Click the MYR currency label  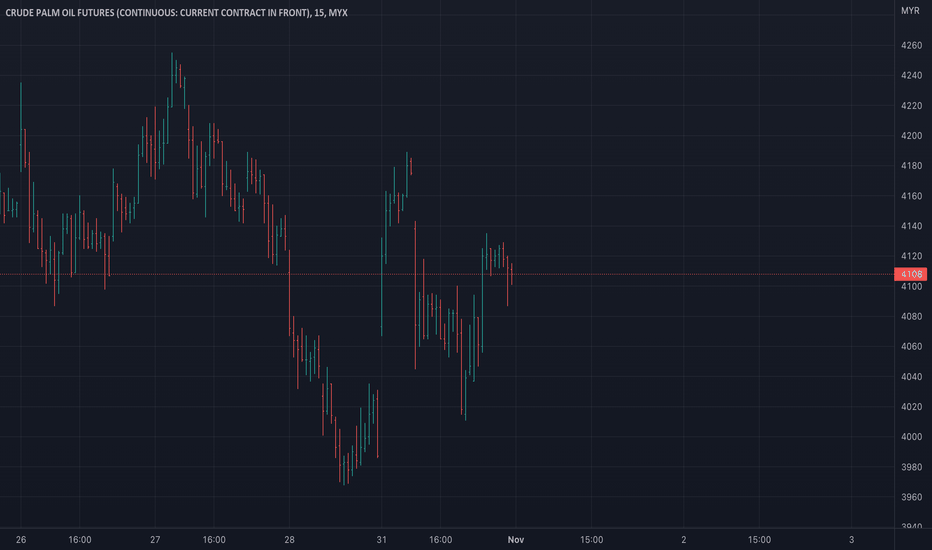(910, 11)
